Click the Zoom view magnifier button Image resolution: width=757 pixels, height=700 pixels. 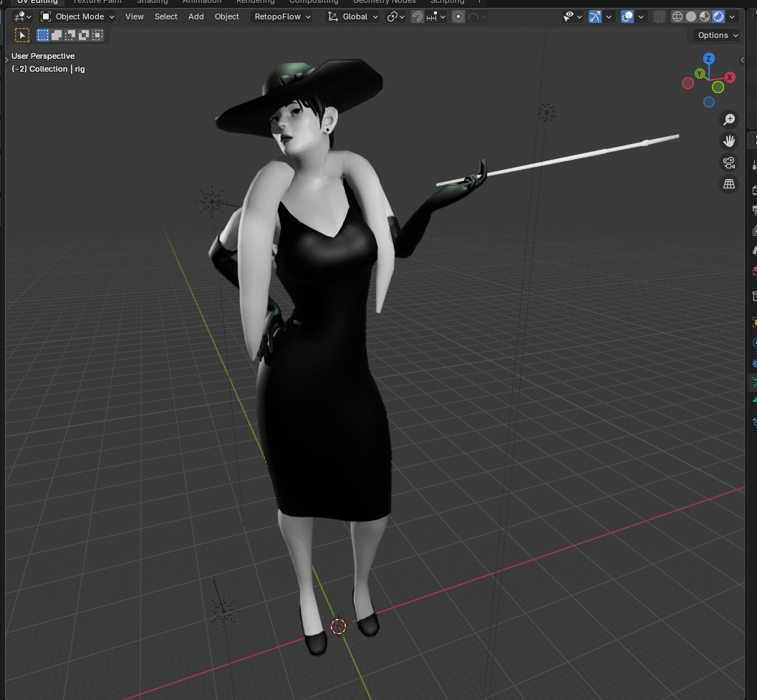(x=728, y=120)
